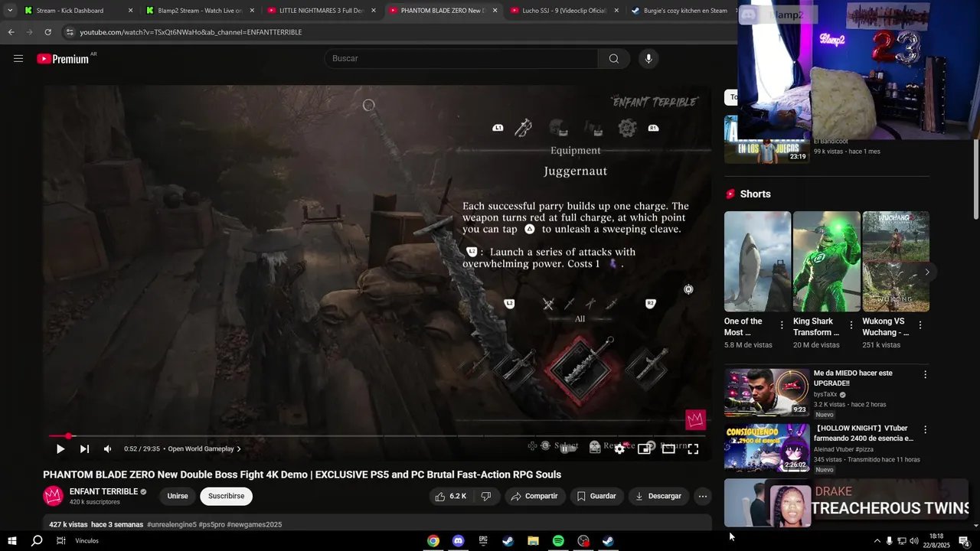Go back in browser
The height and width of the screenshot is (551, 980).
coord(11,32)
